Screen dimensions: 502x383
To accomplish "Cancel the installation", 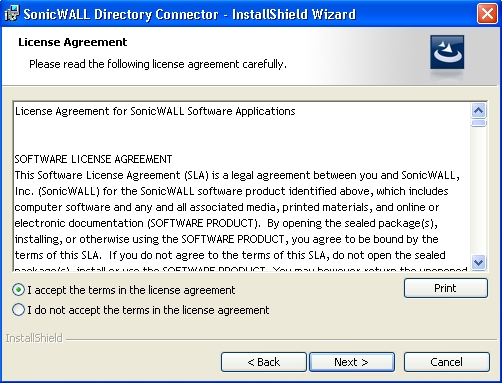I will pos(446,362).
